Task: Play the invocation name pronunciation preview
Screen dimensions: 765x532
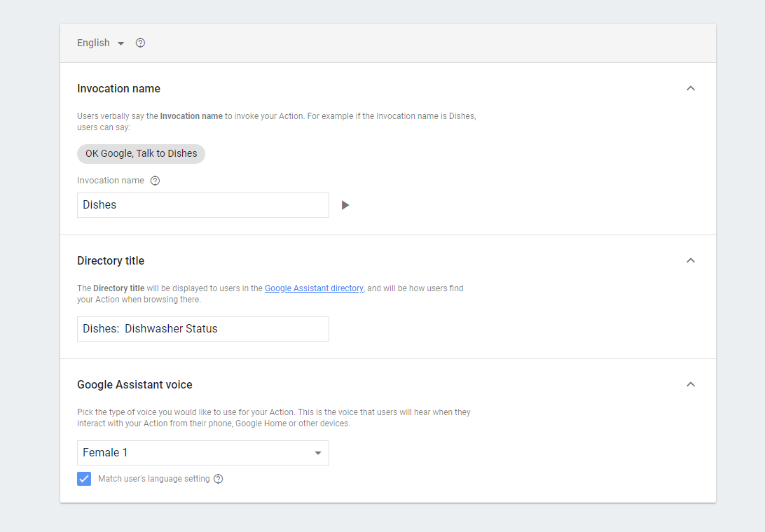Action: pos(345,205)
